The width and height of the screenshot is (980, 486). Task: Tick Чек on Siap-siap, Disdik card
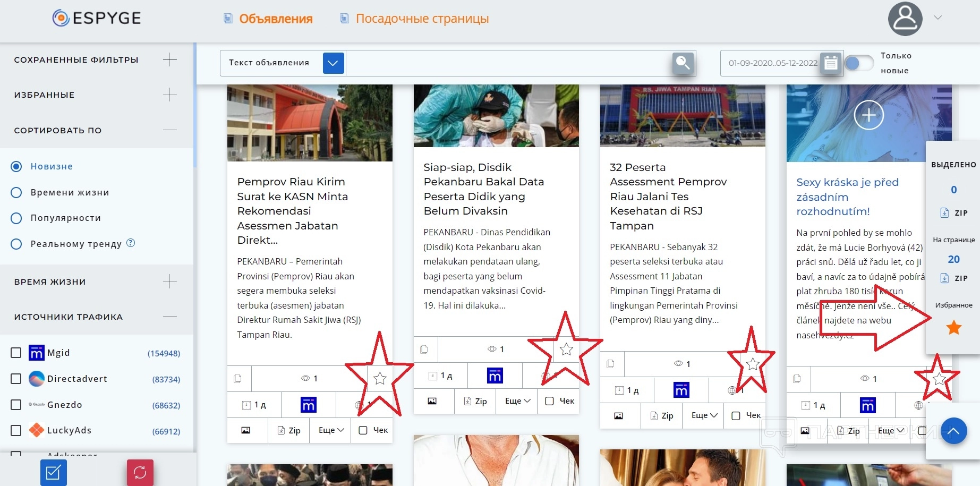550,401
